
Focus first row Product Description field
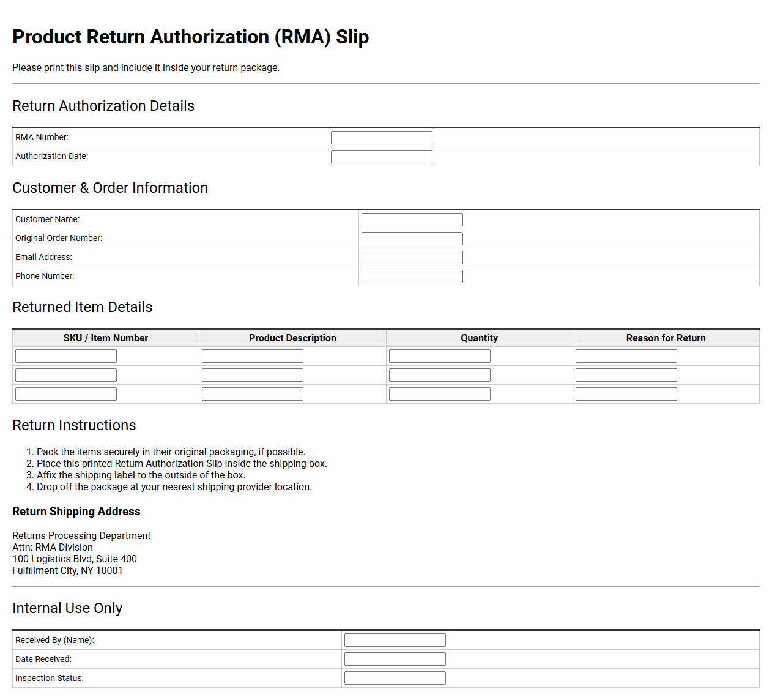pos(253,356)
